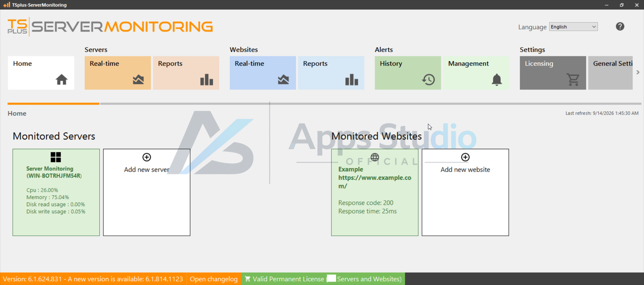Click the Home house icon
This screenshot has width=644, height=285.
pyautogui.click(x=62, y=80)
